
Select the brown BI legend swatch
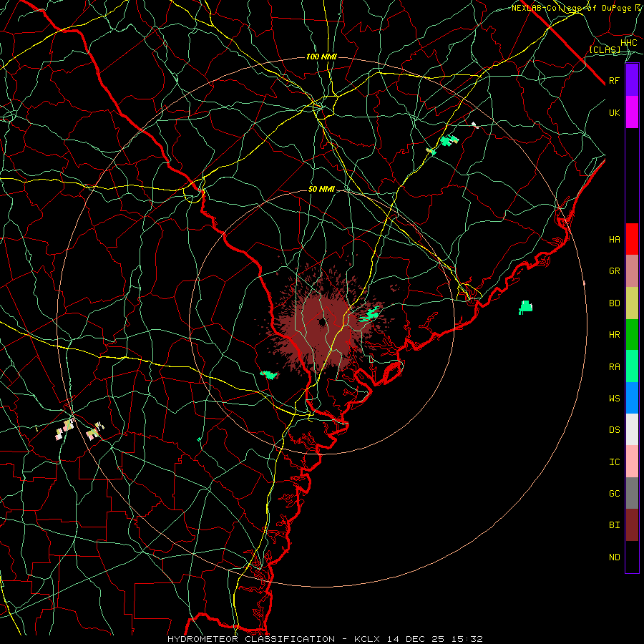632,525
